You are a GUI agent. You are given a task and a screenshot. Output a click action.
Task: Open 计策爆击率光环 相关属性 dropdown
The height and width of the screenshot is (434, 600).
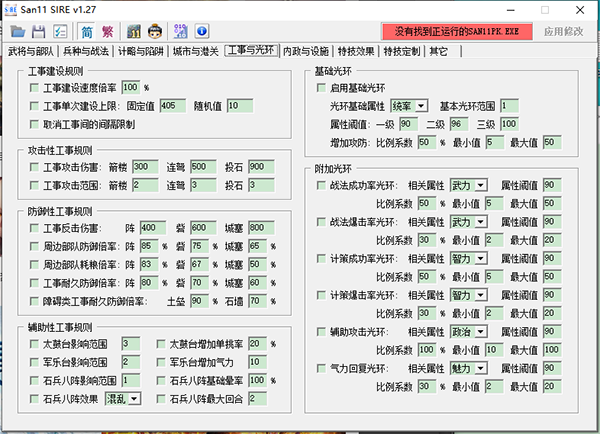468,295
